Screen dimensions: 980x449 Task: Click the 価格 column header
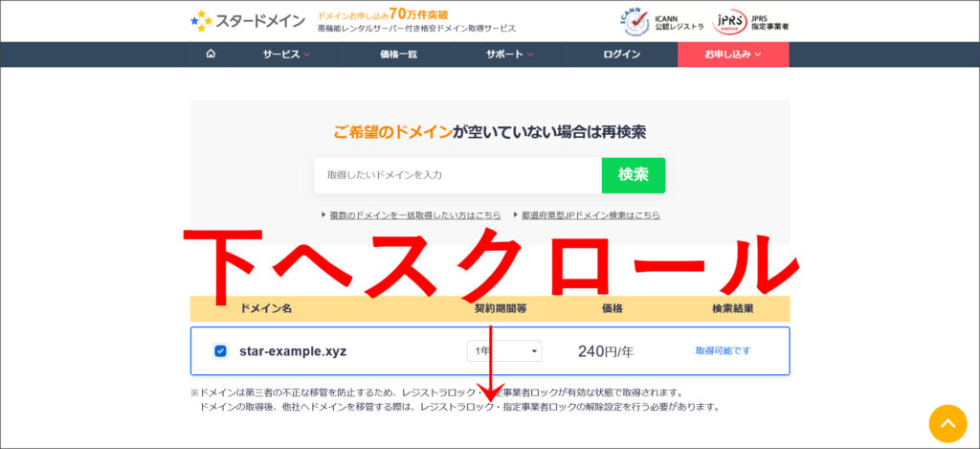click(x=612, y=309)
